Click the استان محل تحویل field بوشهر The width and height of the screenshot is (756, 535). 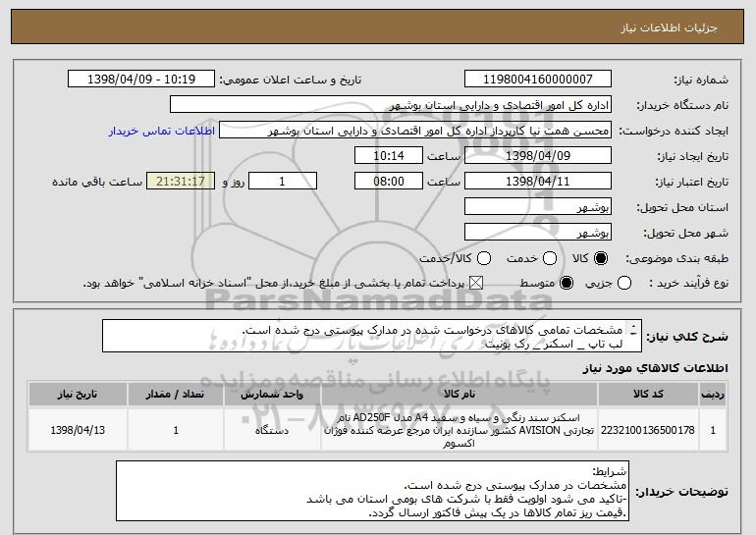(x=538, y=207)
